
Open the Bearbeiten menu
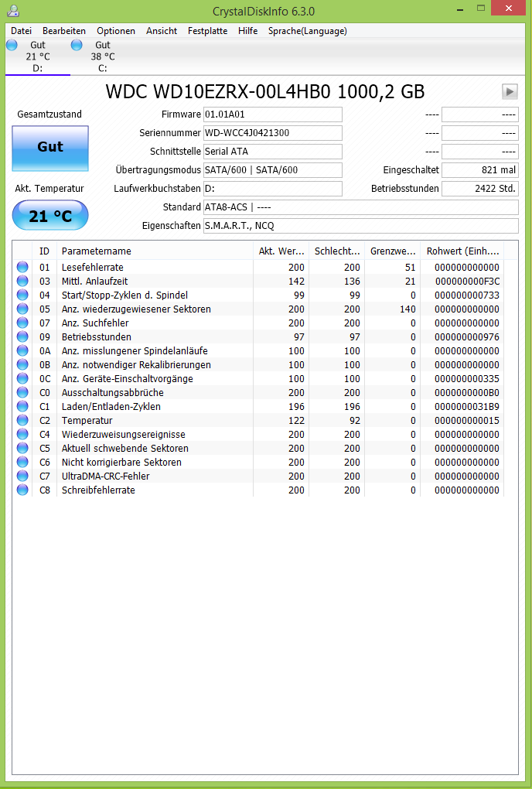pos(64,31)
